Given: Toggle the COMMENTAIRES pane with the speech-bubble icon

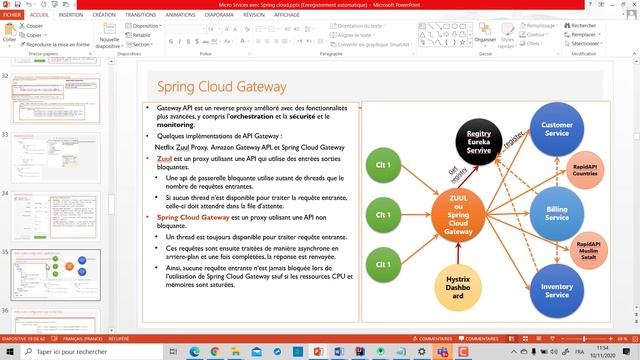Looking at the screenshot, I should point(478,339).
